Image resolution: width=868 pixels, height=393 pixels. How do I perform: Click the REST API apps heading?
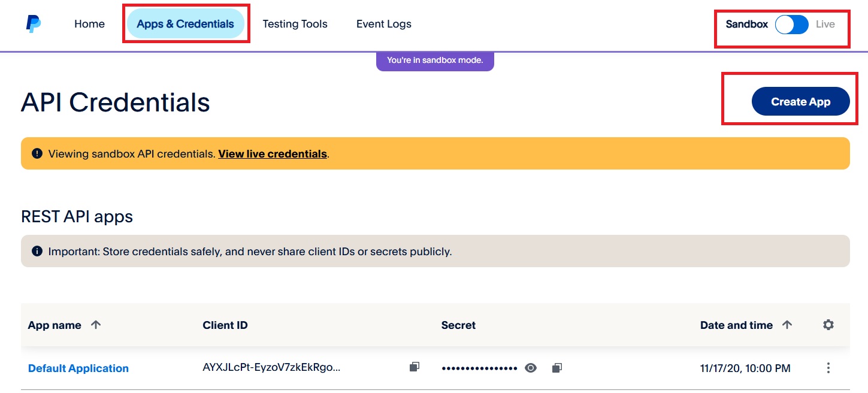tap(77, 216)
